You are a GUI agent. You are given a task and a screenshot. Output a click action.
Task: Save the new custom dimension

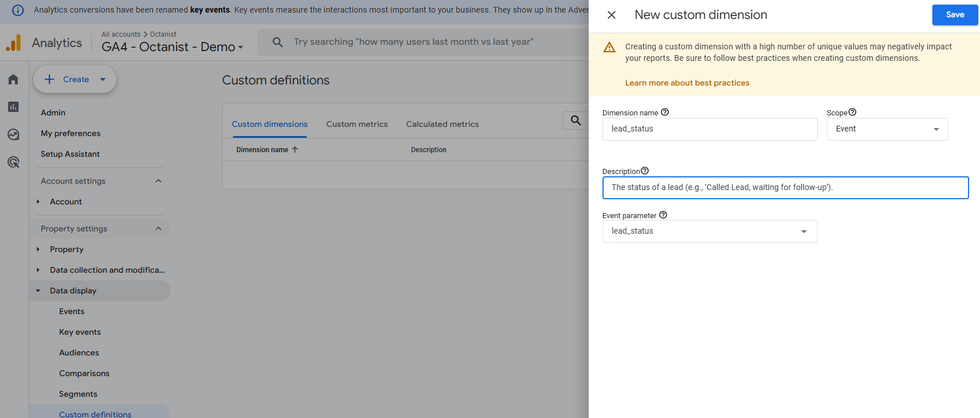[955, 15]
